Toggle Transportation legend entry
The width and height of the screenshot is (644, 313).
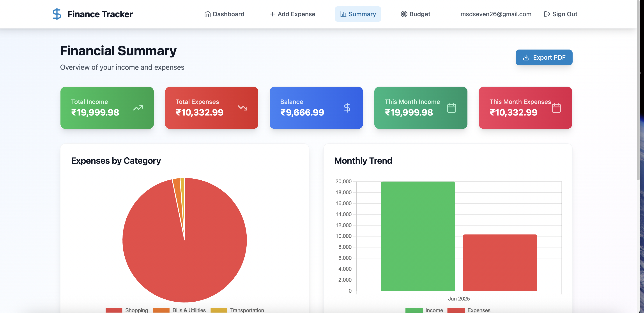237,310
